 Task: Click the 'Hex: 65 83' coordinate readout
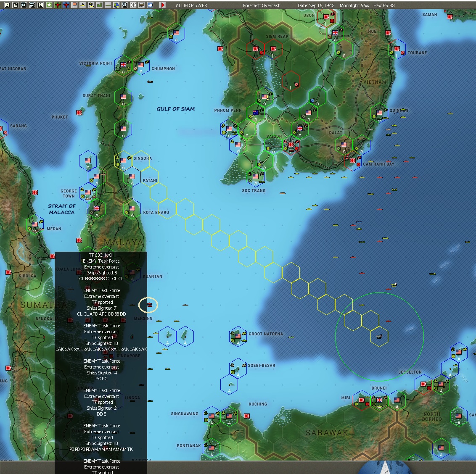[x=384, y=5]
